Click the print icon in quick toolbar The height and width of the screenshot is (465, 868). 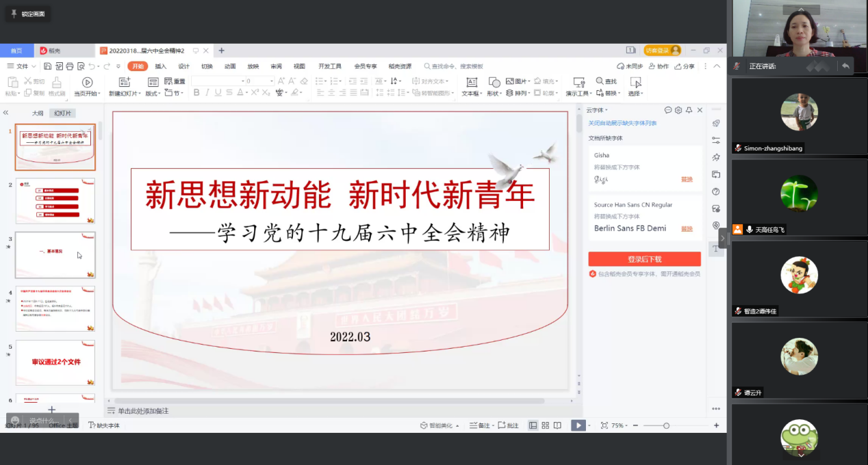point(69,66)
